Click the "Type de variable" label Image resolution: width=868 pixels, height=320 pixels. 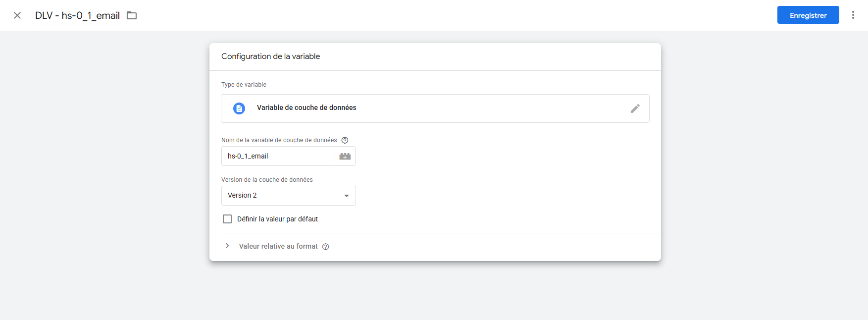[244, 85]
